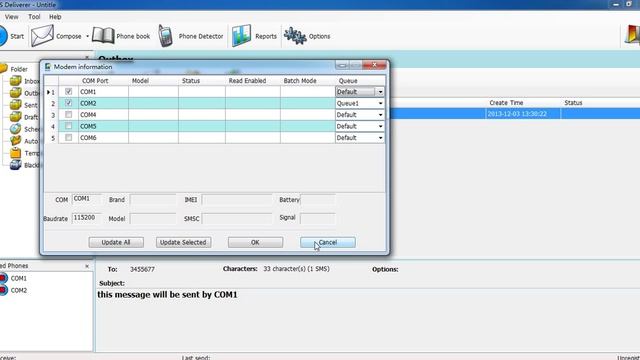The width and height of the screenshot is (640, 360).
Task: Select the Blacklist folder icon
Action: (16, 165)
